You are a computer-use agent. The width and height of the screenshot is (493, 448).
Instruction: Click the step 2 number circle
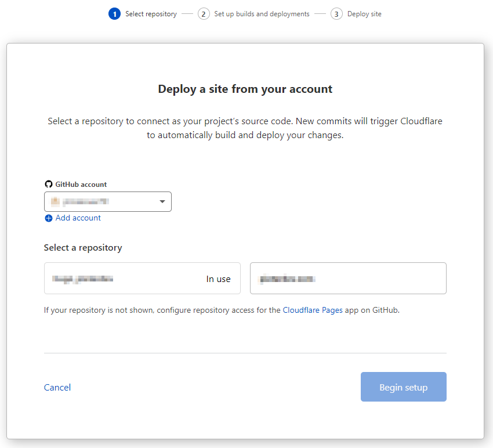point(204,14)
